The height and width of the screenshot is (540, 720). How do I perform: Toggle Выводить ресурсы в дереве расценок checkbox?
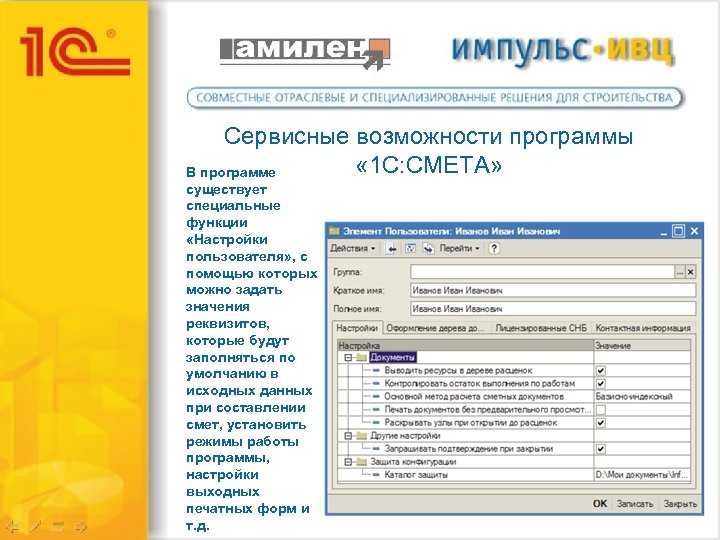click(x=601, y=371)
